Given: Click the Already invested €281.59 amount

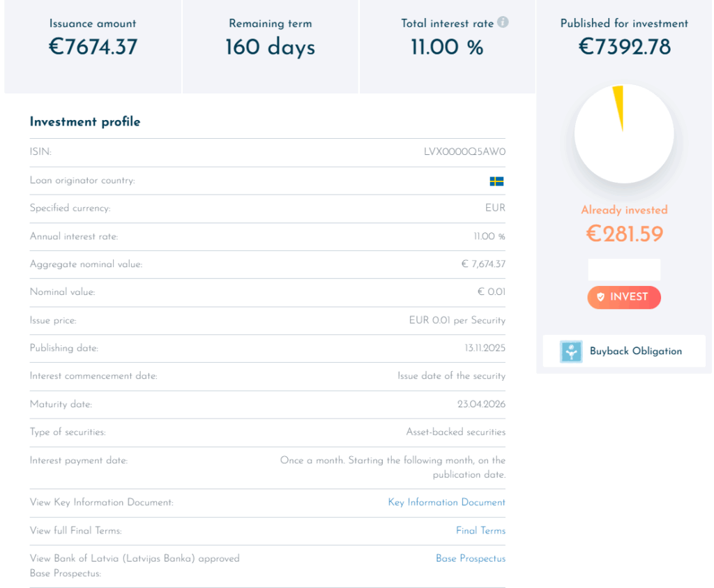Looking at the screenshot, I should (x=624, y=234).
